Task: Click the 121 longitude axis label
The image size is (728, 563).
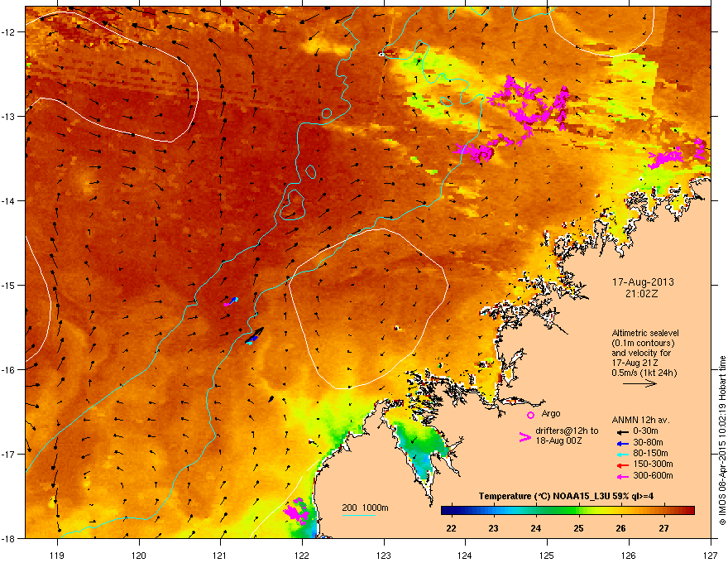Action: click(220, 555)
